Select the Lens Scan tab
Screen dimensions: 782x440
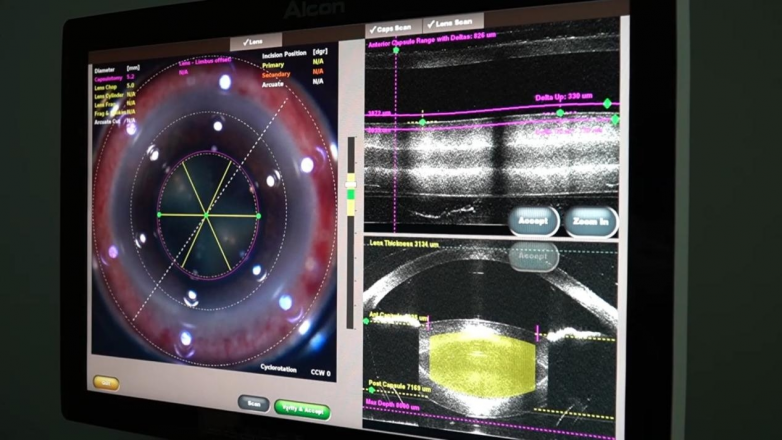pos(453,22)
